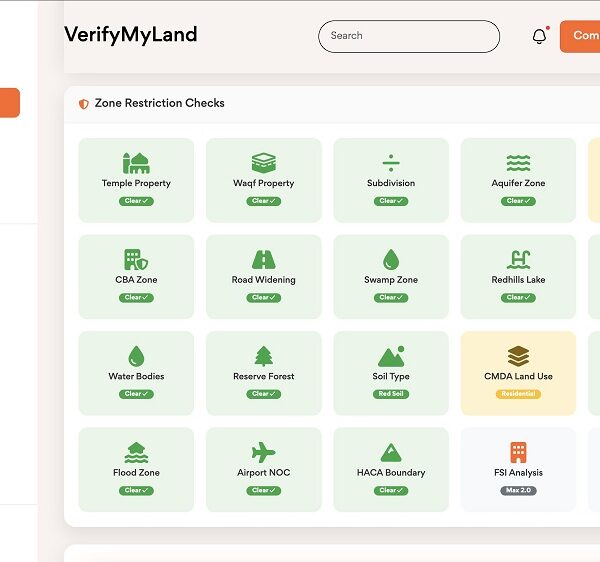This screenshot has width=600, height=562.
Task: Click the CMDA Land Use layers icon
Action: click(x=518, y=356)
